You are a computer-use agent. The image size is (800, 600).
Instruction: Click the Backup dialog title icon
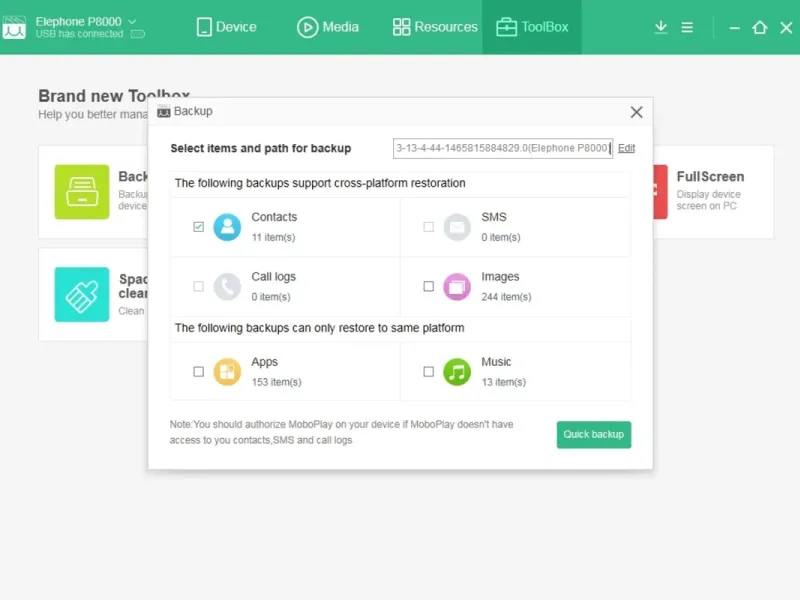coord(163,111)
